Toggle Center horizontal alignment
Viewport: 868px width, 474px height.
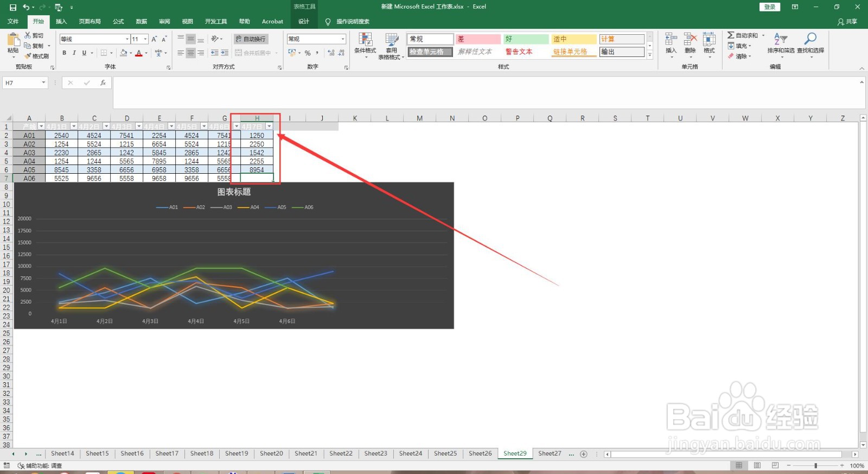190,53
